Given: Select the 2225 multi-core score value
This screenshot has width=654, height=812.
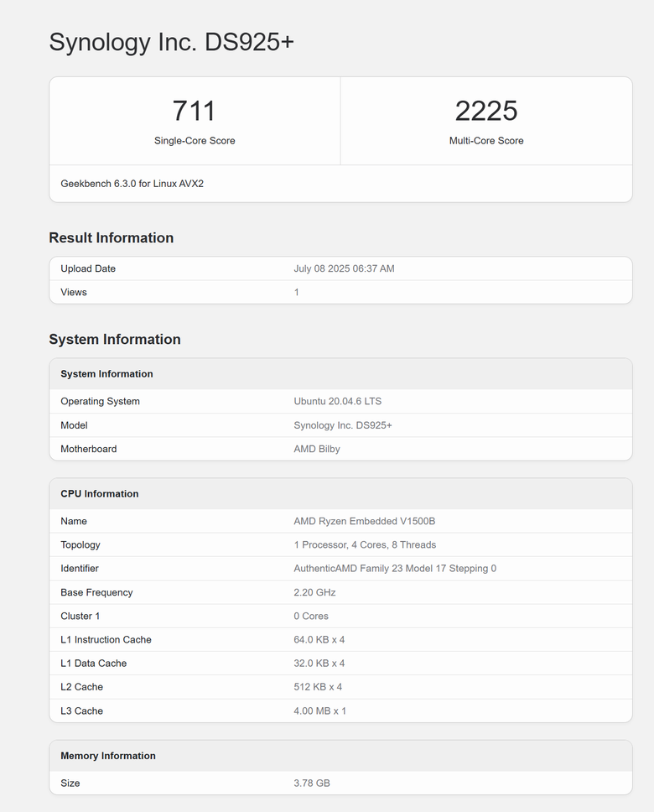Looking at the screenshot, I should (486, 110).
